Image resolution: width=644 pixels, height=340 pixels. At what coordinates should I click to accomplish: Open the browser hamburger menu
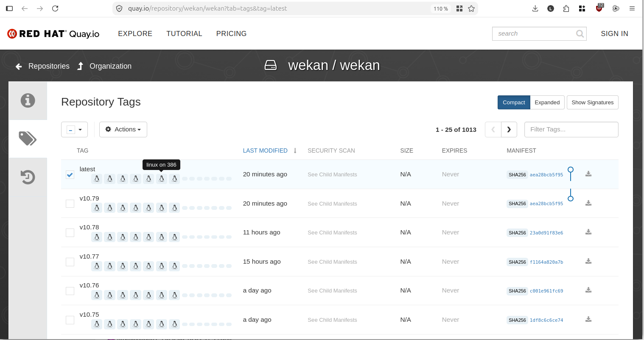click(x=632, y=8)
